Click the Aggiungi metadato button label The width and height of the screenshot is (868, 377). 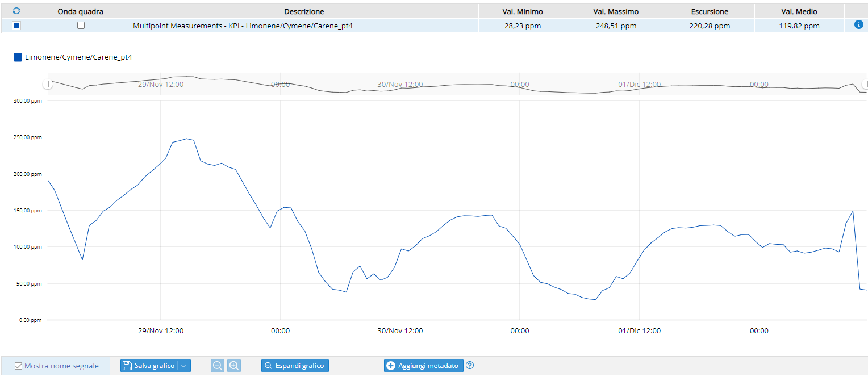[x=428, y=366]
